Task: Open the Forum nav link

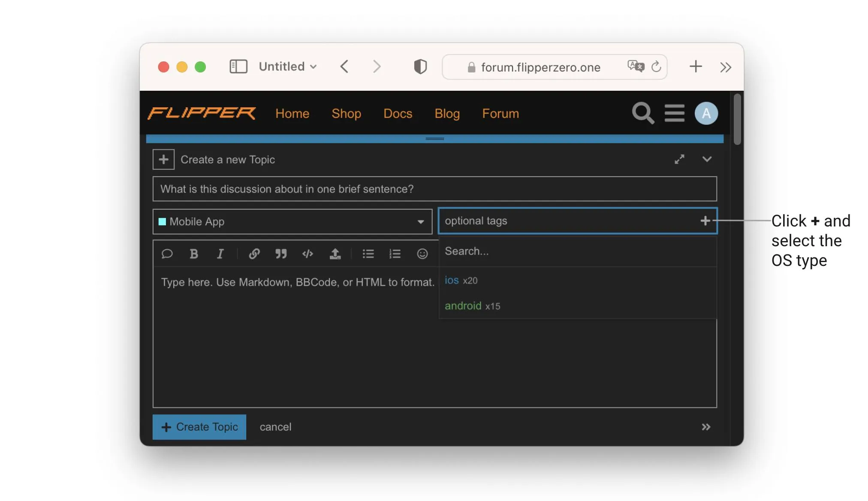Action: click(500, 113)
